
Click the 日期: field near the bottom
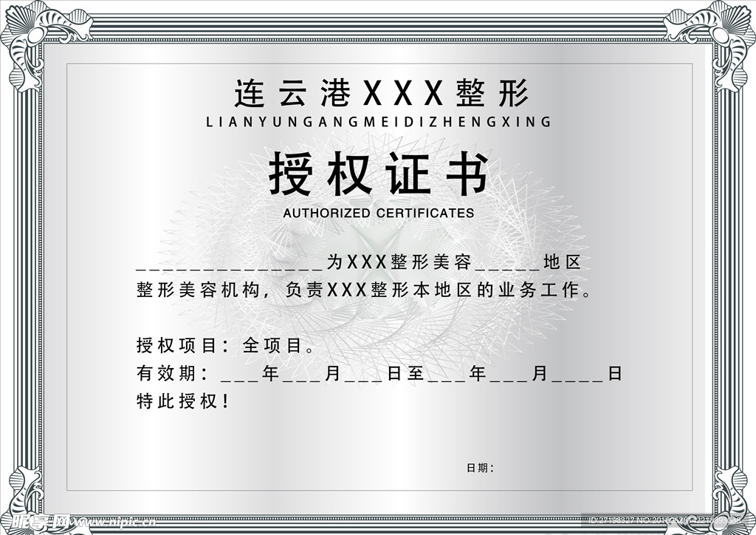[x=481, y=466]
